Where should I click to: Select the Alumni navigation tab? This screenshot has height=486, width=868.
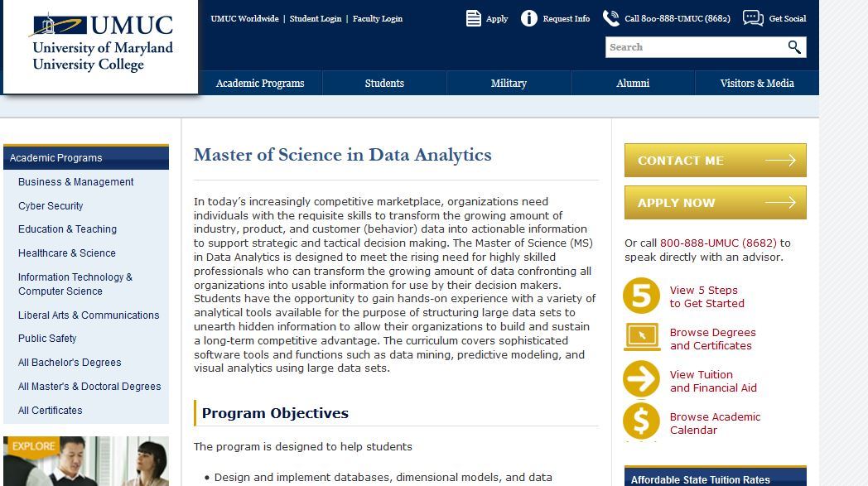tap(633, 83)
